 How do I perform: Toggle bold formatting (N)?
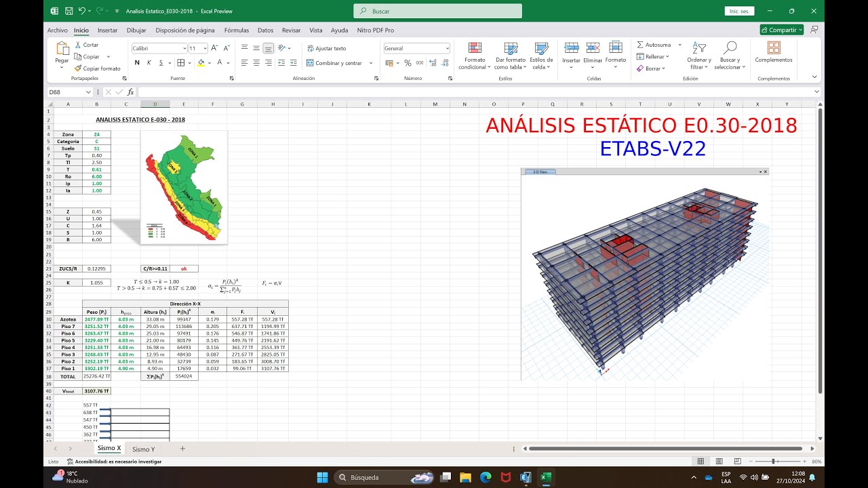(137, 62)
